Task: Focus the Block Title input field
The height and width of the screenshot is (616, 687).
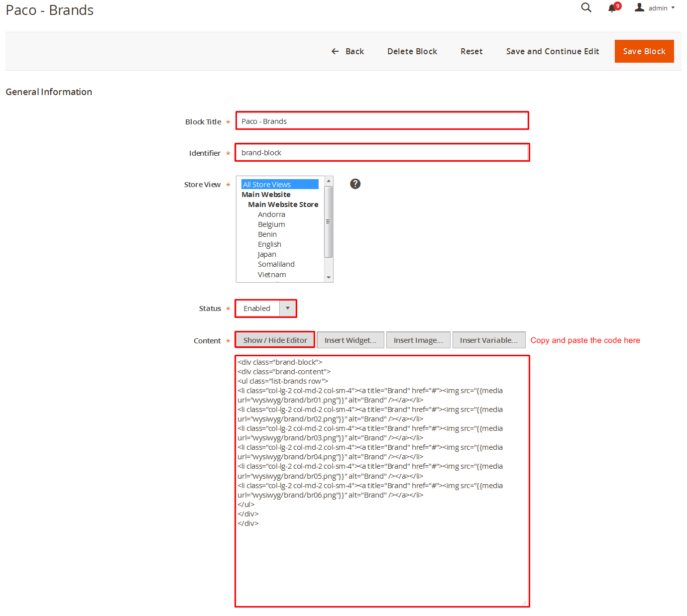Action: [x=382, y=121]
